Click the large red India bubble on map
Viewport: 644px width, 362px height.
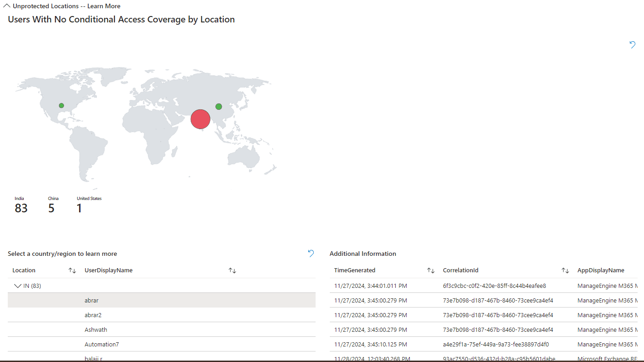pos(200,119)
